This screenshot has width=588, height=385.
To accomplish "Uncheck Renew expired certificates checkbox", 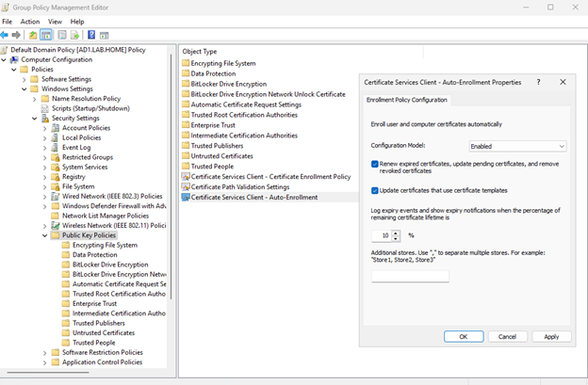I will tap(375, 164).
